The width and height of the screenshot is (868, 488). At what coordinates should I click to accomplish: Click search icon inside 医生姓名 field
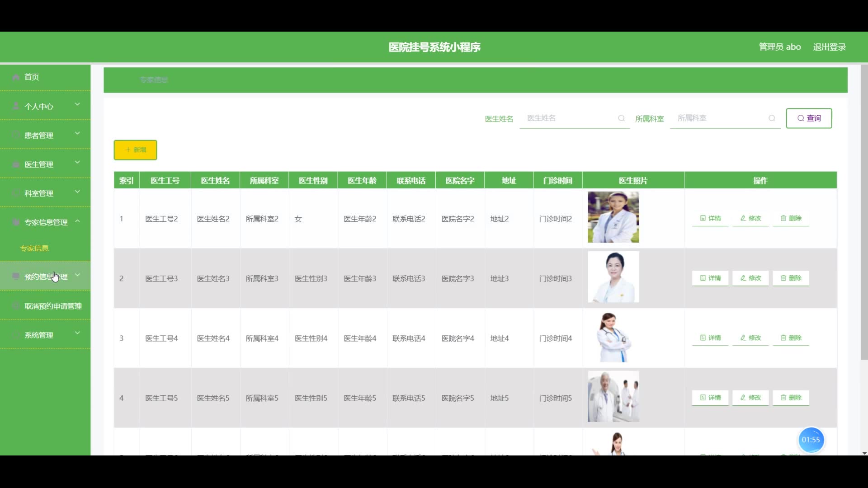click(x=621, y=118)
